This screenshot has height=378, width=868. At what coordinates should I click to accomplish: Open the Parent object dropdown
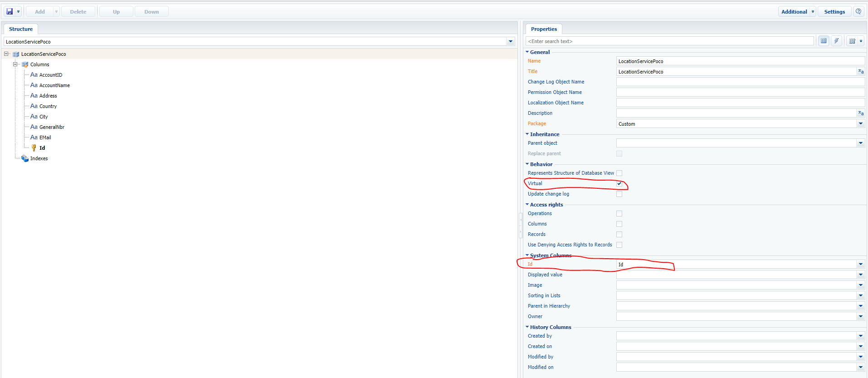point(860,143)
